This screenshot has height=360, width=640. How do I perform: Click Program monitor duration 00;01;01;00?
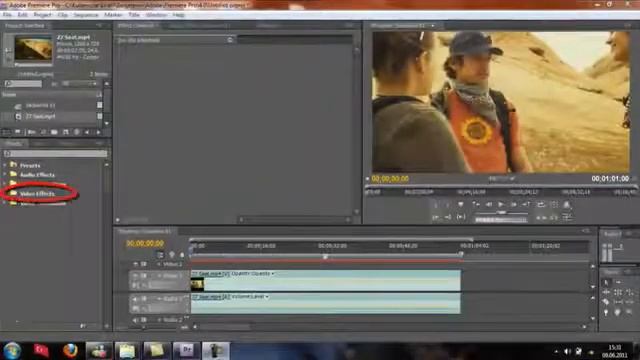coord(610,179)
